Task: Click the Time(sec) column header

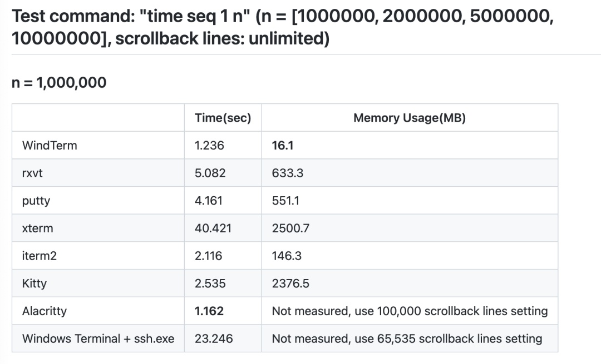Action: click(x=223, y=118)
